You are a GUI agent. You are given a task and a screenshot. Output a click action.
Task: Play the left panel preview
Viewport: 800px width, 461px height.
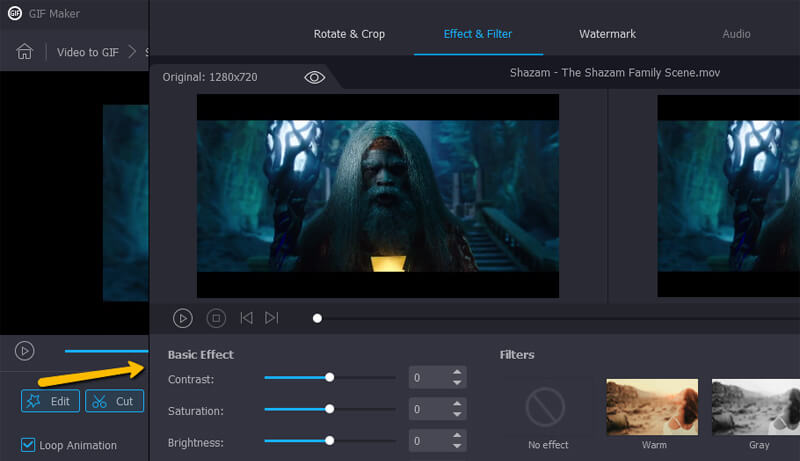[x=24, y=351]
